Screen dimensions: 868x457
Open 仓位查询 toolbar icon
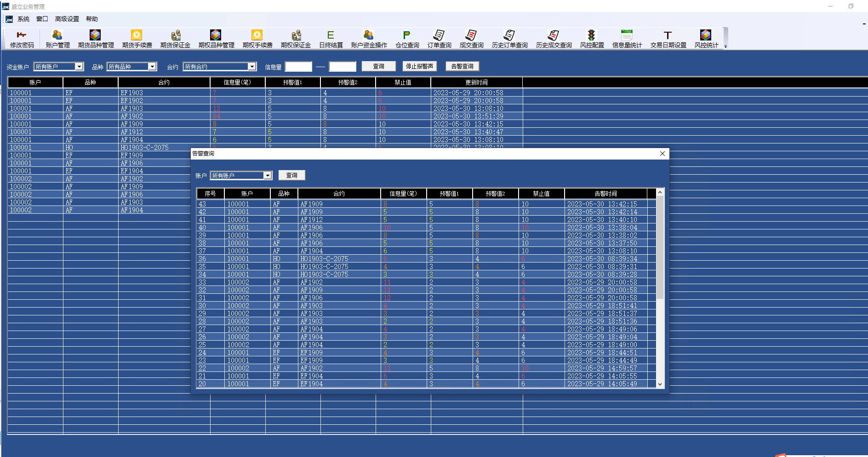pos(407,40)
